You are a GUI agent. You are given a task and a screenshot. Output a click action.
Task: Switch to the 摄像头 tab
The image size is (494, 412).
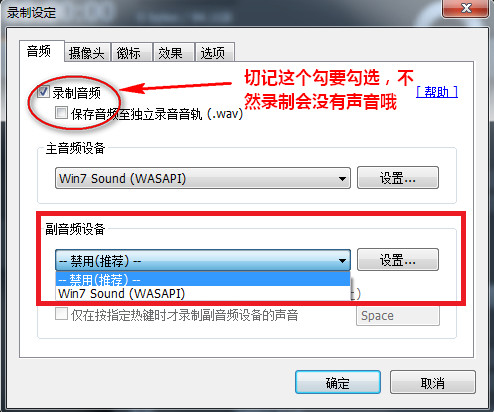pos(87,52)
